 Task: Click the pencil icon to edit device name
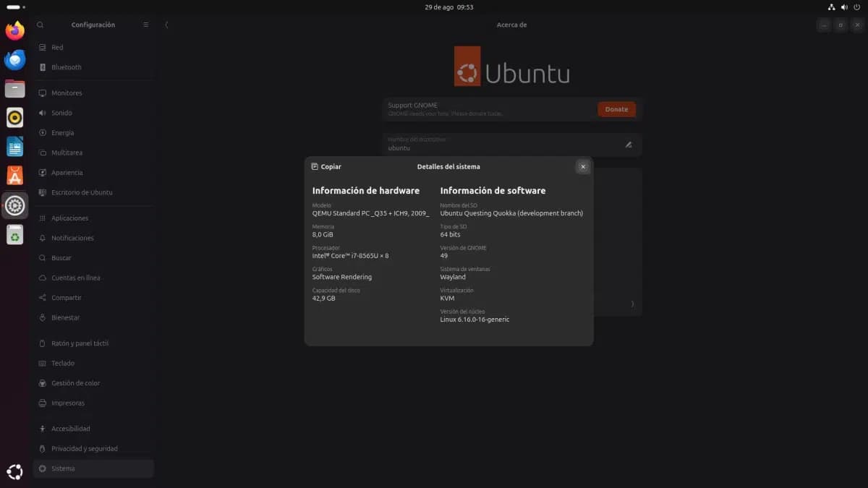click(x=629, y=145)
